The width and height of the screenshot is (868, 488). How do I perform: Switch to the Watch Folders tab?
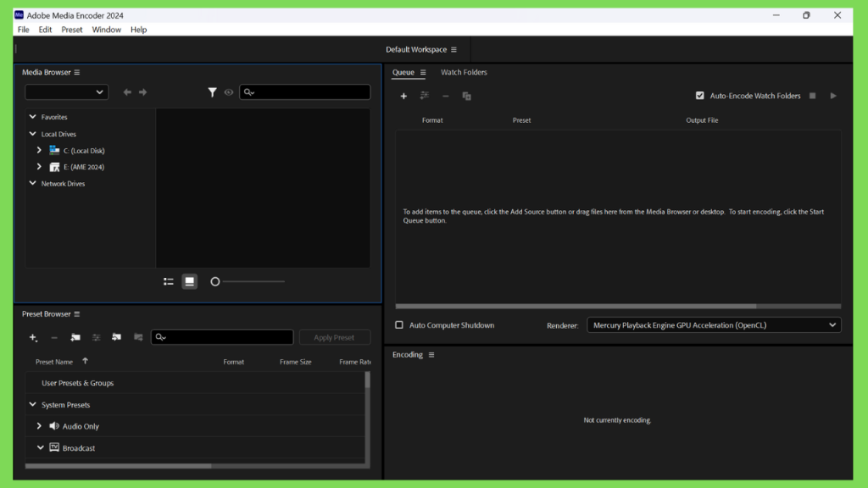(464, 73)
